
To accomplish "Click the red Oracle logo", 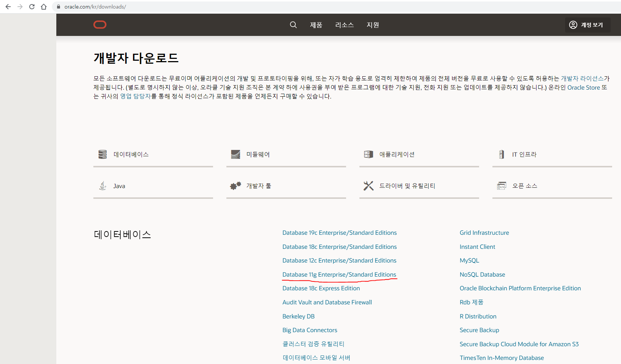I will point(100,25).
